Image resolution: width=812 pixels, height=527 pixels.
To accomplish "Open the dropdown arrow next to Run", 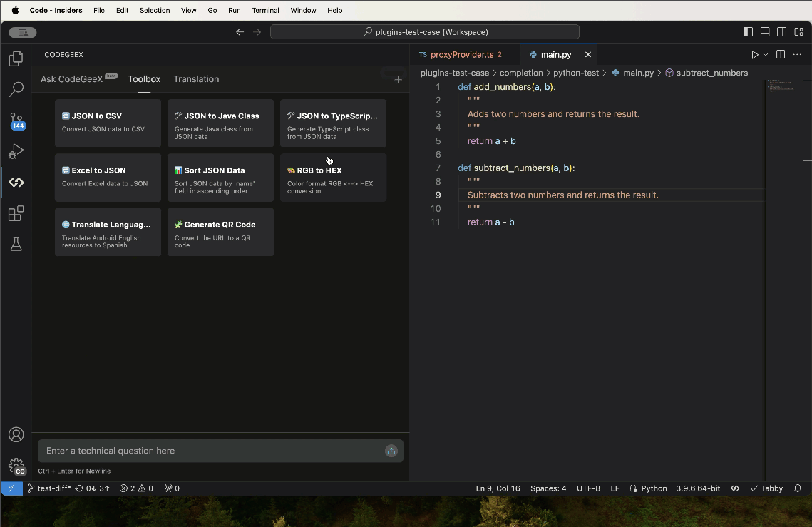I will (x=766, y=55).
